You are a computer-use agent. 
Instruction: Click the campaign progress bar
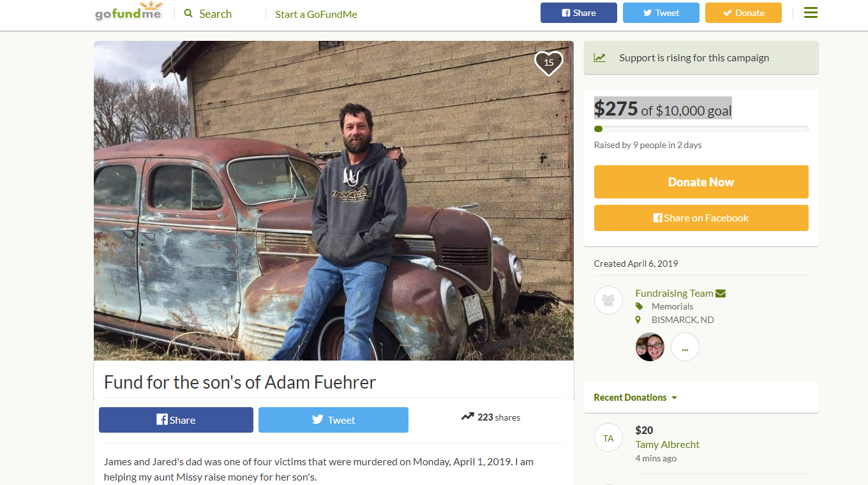(701, 128)
